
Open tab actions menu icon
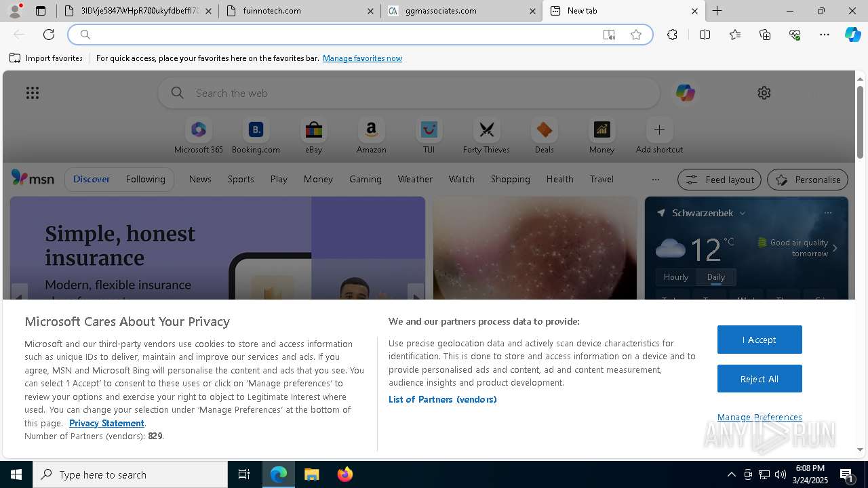(x=41, y=11)
